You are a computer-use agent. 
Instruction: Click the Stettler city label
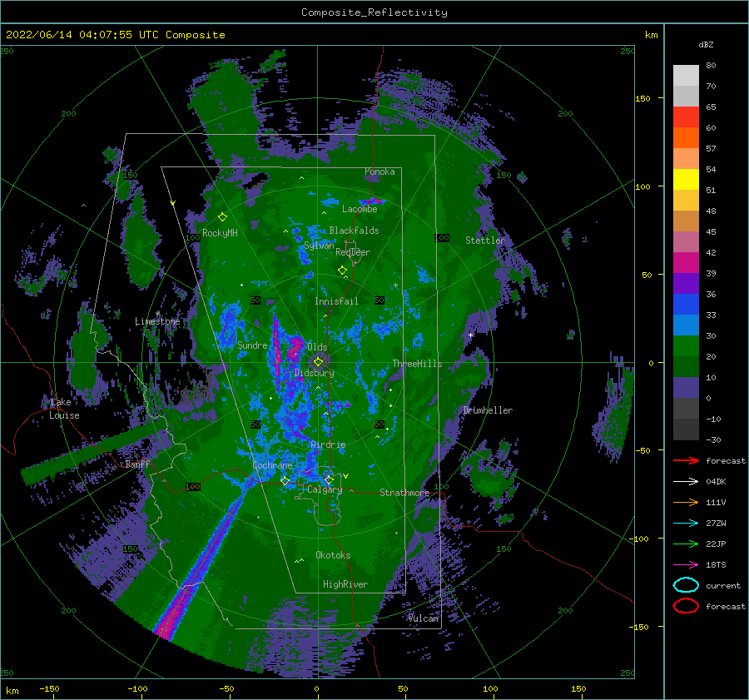click(x=485, y=241)
